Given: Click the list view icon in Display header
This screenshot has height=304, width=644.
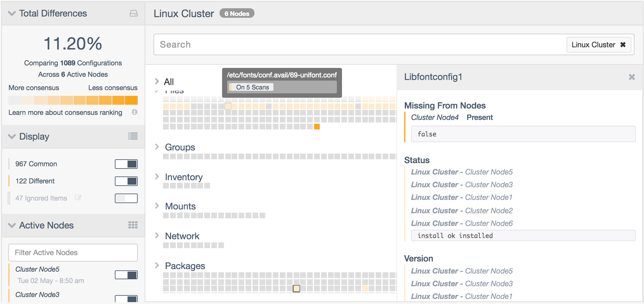Looking at the screenshot, I should point(133,136).
